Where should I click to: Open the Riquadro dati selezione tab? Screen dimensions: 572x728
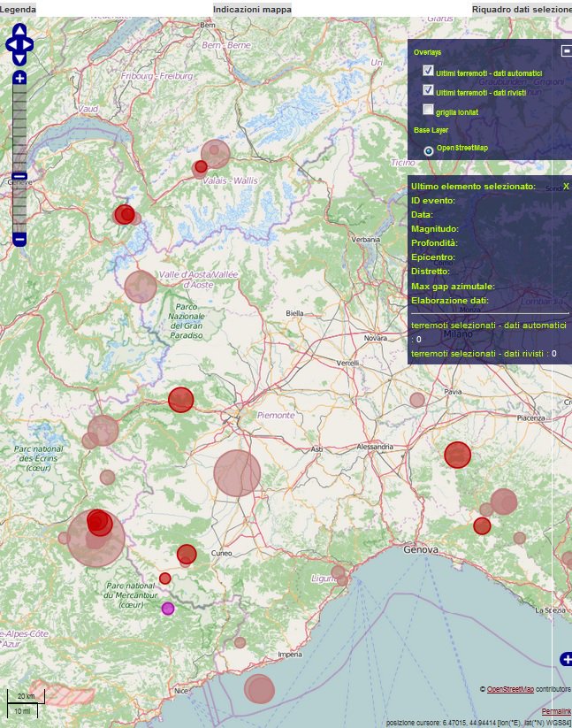click(x=522, y=9)
